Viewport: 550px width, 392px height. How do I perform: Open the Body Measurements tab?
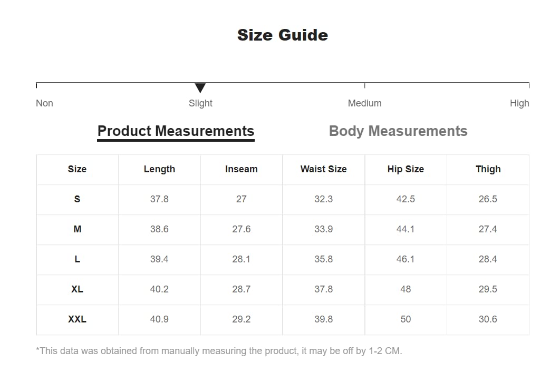pos(398,131)
